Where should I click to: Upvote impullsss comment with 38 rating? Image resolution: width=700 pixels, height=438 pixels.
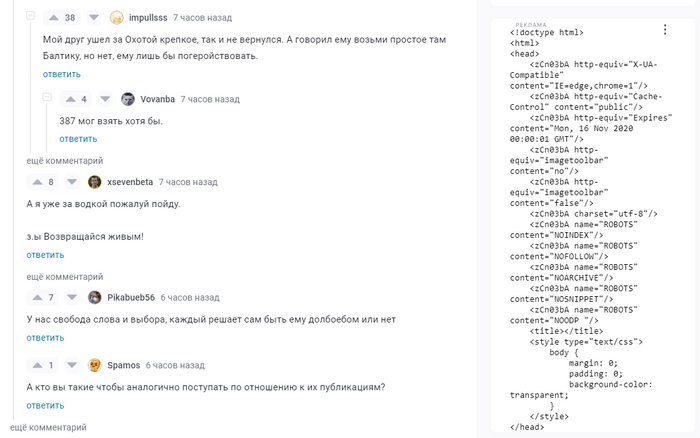pyautogui.click(x=54, y=18)
